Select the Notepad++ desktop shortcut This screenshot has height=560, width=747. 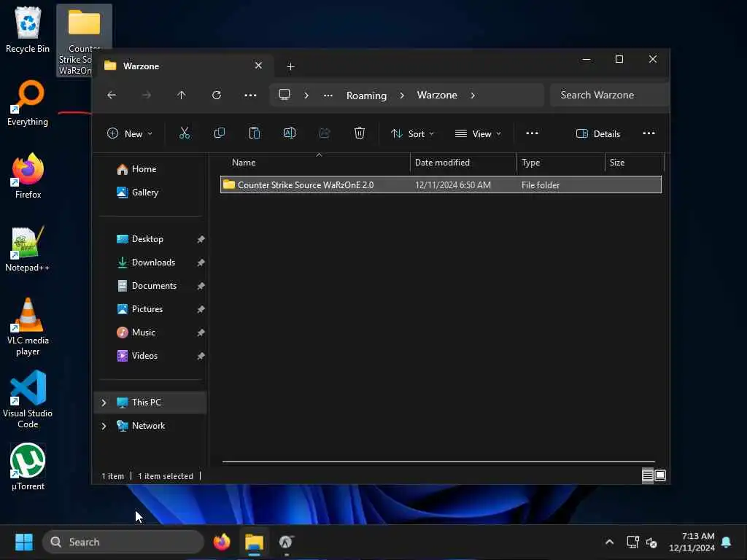tap(27, 249)
